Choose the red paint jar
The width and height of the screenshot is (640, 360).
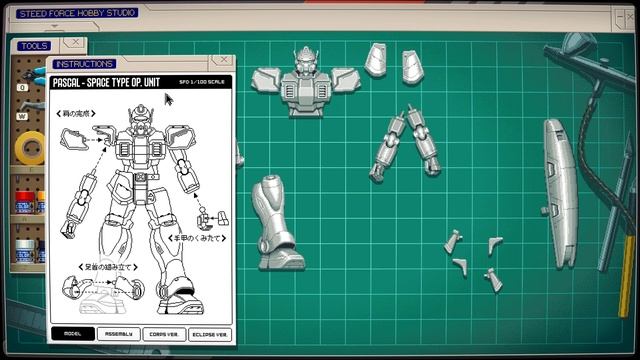coord(24,202)
